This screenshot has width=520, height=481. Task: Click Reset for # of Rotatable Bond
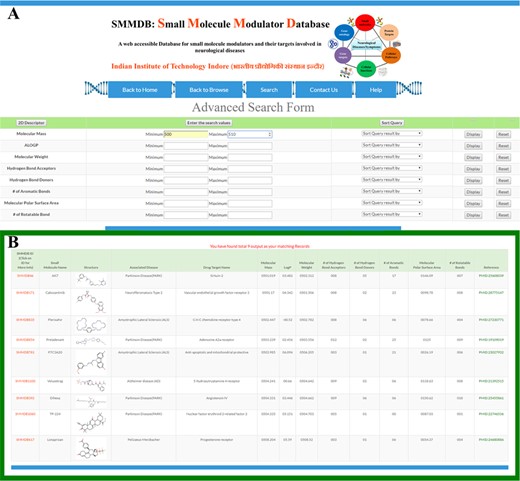pos(503,215)
